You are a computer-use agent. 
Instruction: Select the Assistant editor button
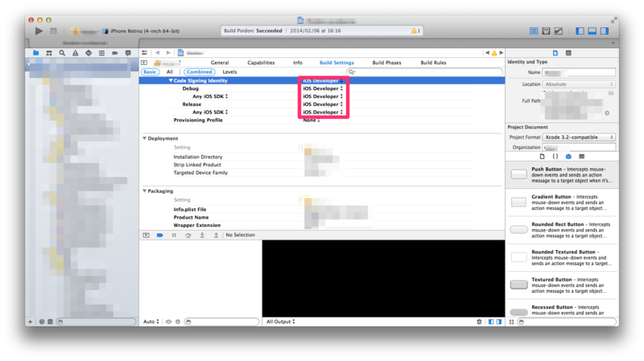[546, 31]
